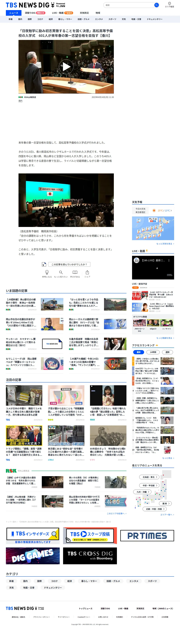Viewport: 180px width, 644px height.
Task: Select the 天気防災 tab
Action: point(84,13)
